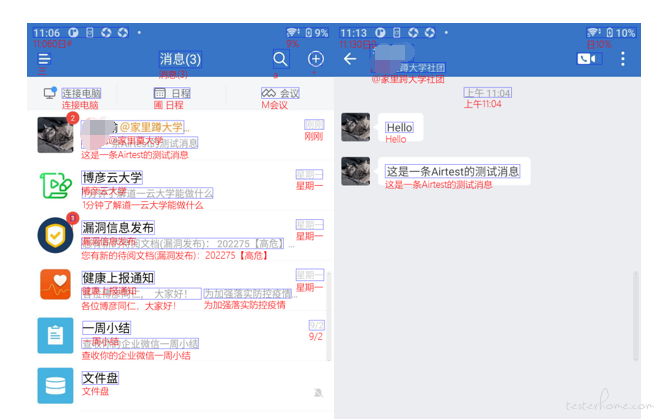Viewport: 655px width, 419px height.
Task: Tap the unread badge on 漏洞信息发布 icon
Action: click(x=73, y=218)
